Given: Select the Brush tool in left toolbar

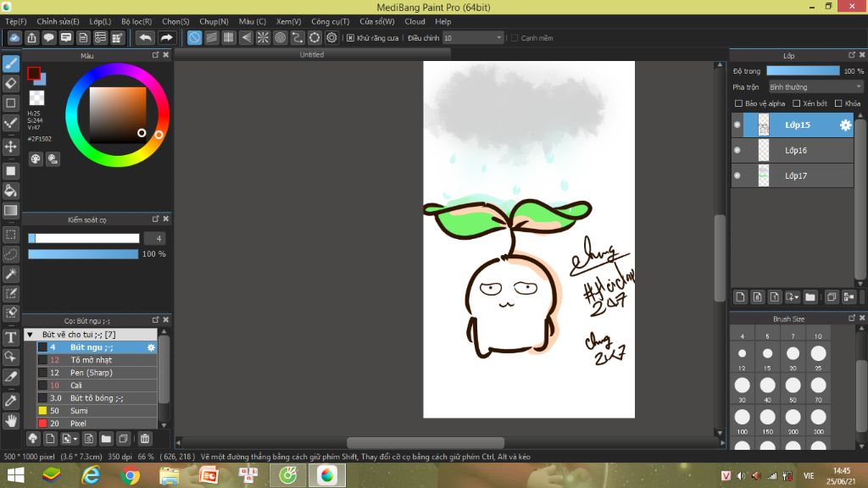Looking at the screenshot, I should [10, 64].
